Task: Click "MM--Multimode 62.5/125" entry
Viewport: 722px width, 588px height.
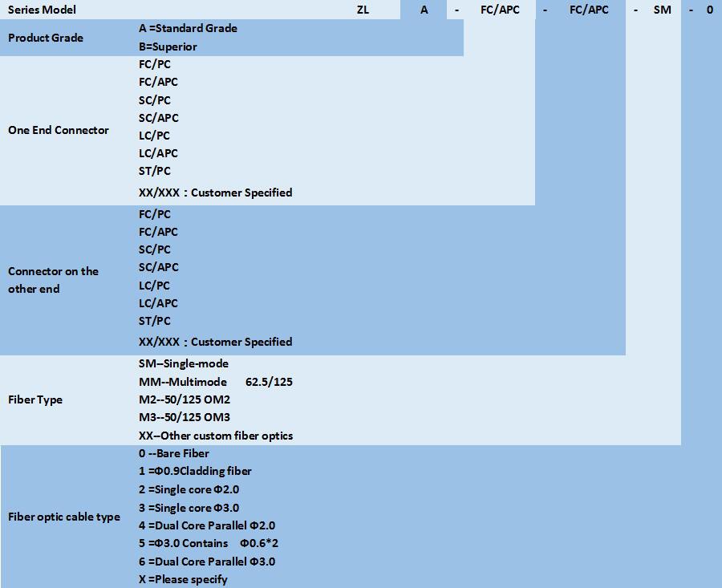Action: 215,382
